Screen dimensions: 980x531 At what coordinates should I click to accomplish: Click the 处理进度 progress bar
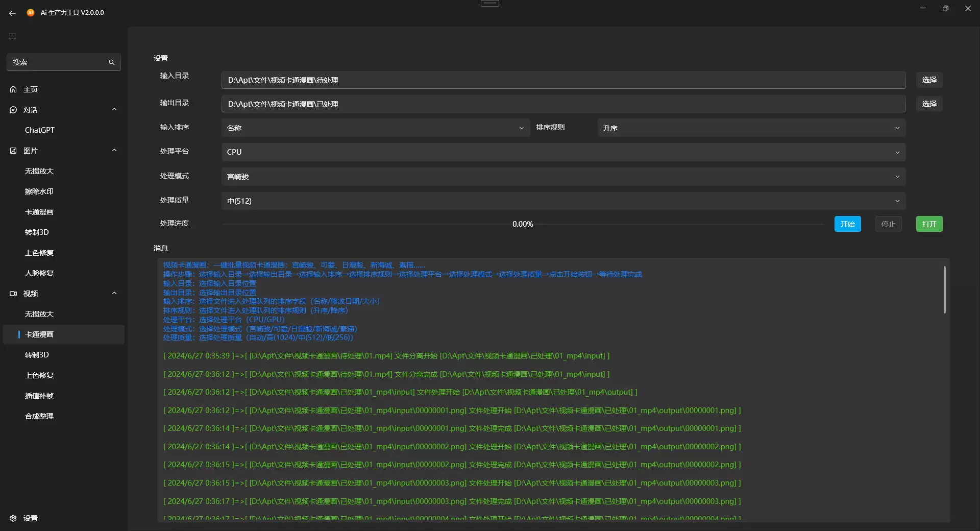523,224
